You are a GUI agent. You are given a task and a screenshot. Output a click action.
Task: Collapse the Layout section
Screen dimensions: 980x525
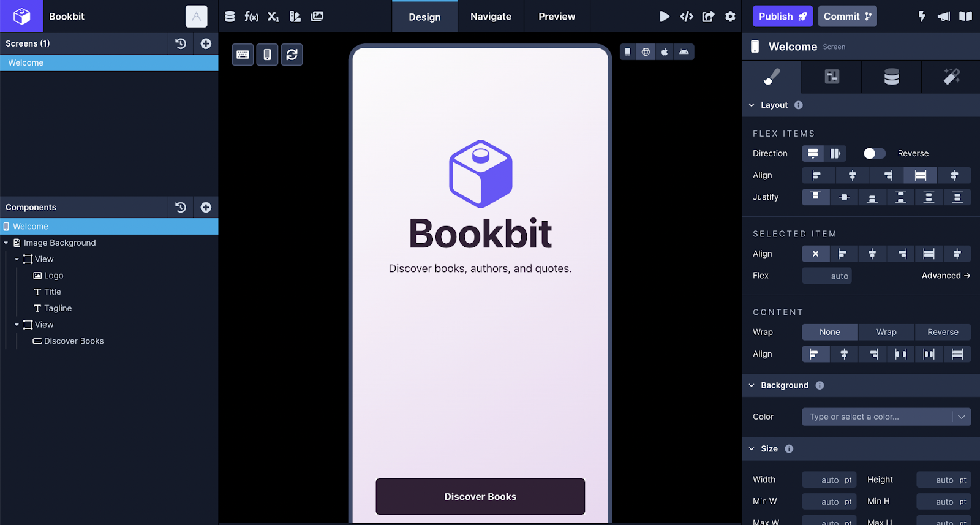point(752,105)
